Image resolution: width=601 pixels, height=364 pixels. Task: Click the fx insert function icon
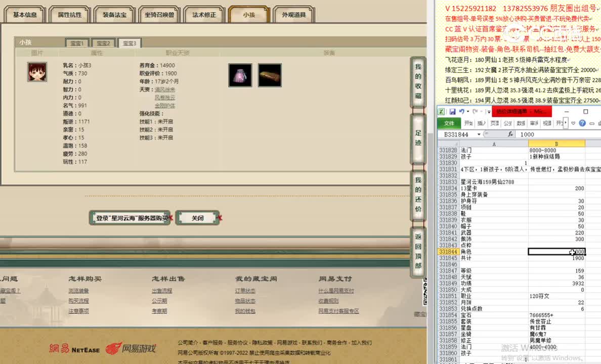[x=511, y=133]
